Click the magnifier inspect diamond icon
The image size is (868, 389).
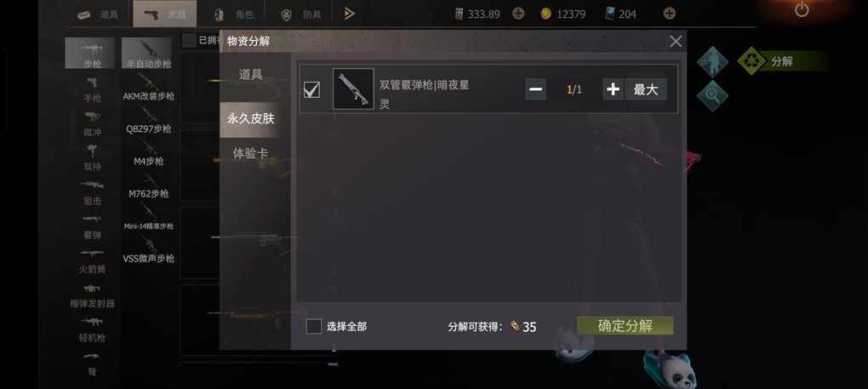point(712,96)
